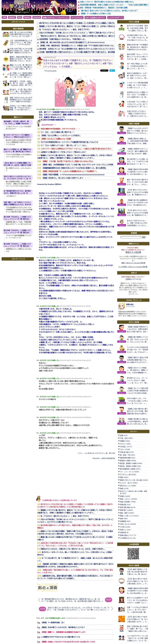Open 最新の奥様記事 item 上司「お前の給料誰が払ってる
Viewport: 151px width, 644px height.
point(21,42)
